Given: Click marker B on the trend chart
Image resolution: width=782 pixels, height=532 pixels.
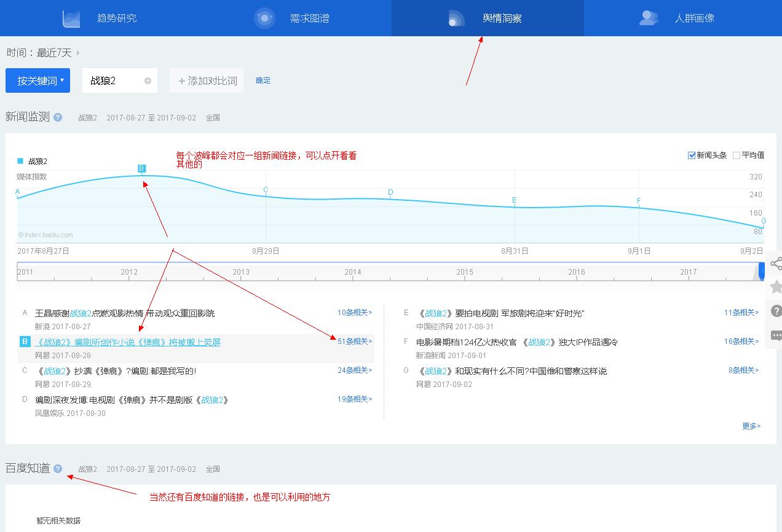Looking at the screenshot, I should 142,167.
